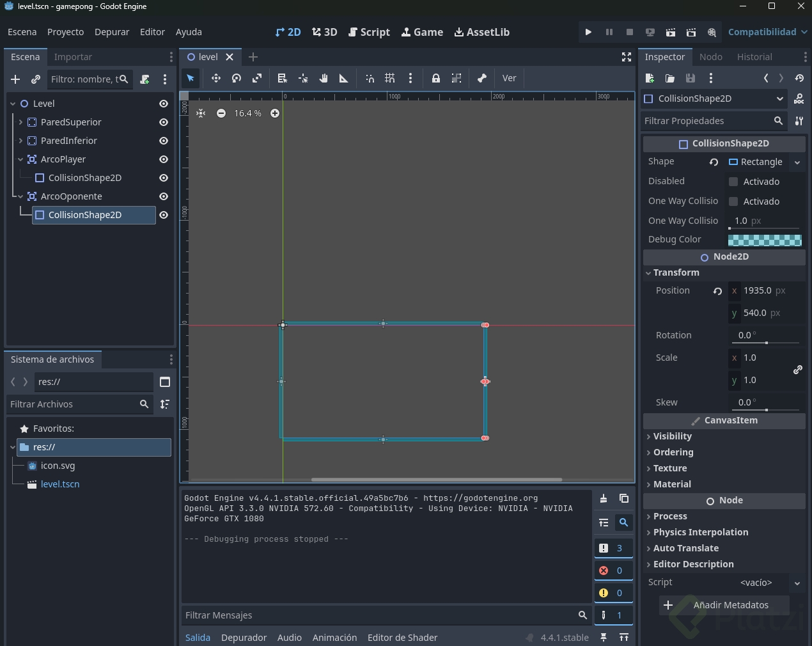Open the Compatibilidad renderer dropdown
812x646 pixels.
(767, 32)
